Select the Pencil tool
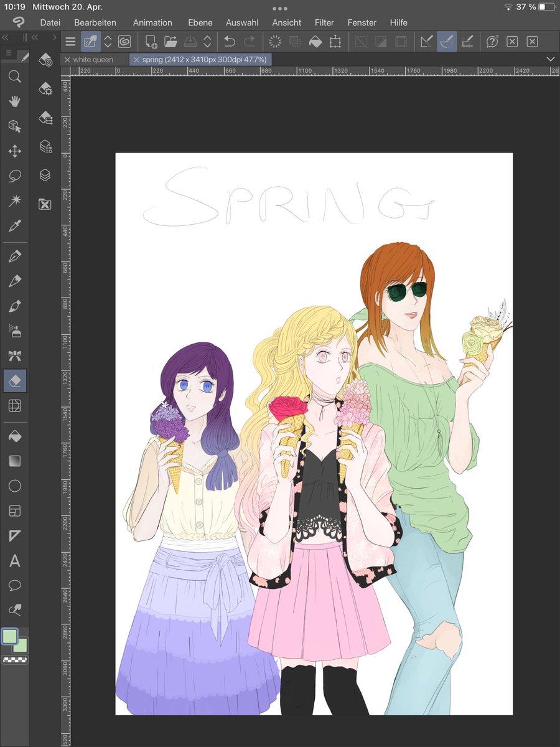 click(x=15, y=281)
